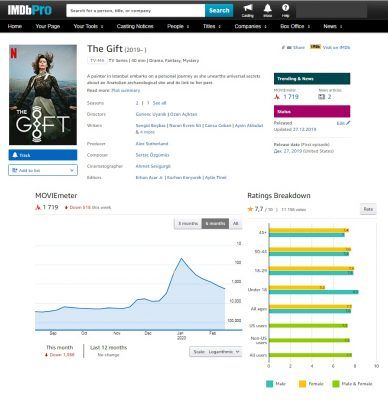
Task: Click the magenta Status header
Action: 312,111
